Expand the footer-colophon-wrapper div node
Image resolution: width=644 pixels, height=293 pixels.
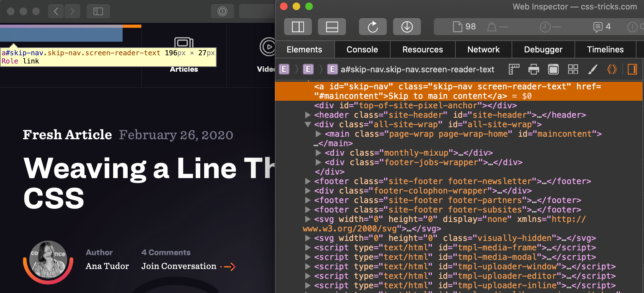pos(308,191)
